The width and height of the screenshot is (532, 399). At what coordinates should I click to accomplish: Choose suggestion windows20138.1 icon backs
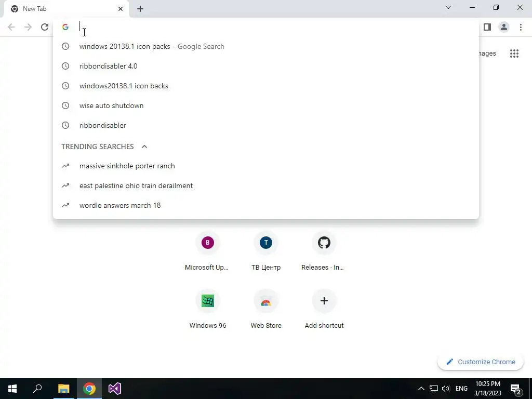[265, 86]
